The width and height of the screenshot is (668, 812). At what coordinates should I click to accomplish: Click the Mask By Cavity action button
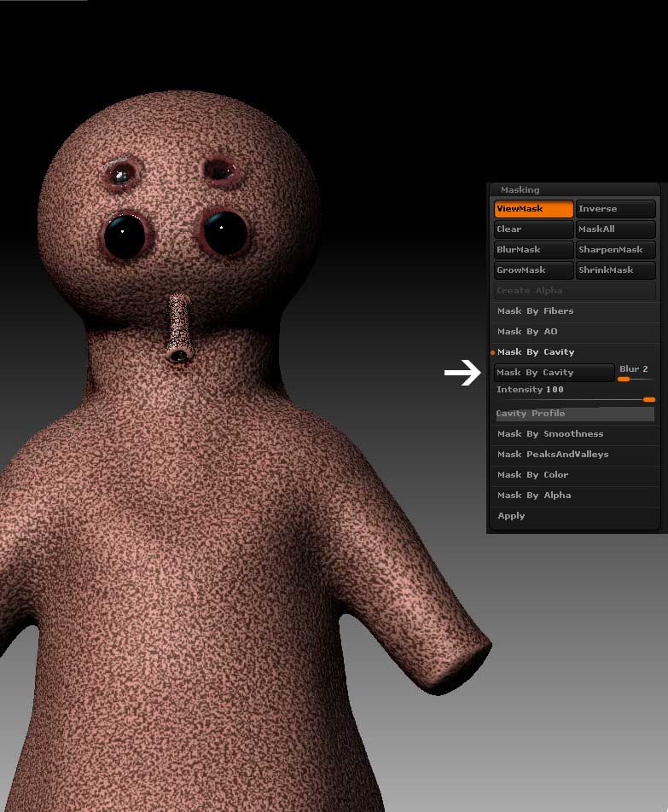tap(554, 373)
